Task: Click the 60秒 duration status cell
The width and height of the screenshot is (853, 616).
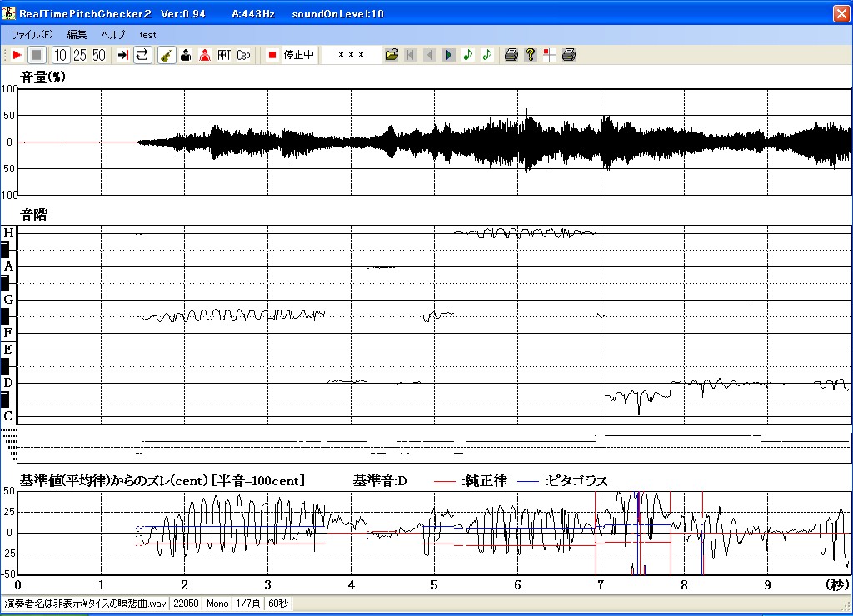Action: (278, 604)
